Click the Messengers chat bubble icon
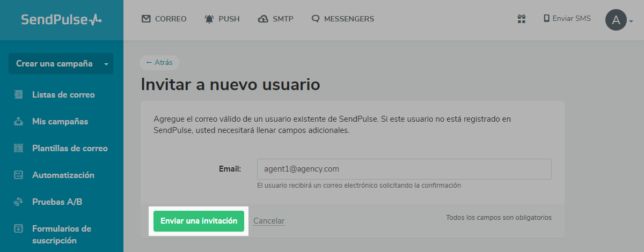The height and width of the screenshot is (252, 644). [x=316, y=19]
